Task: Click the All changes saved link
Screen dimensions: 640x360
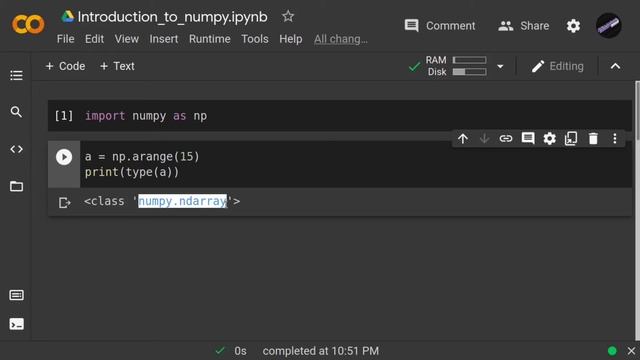Action: pyautogui.click(x=341, y=39)
